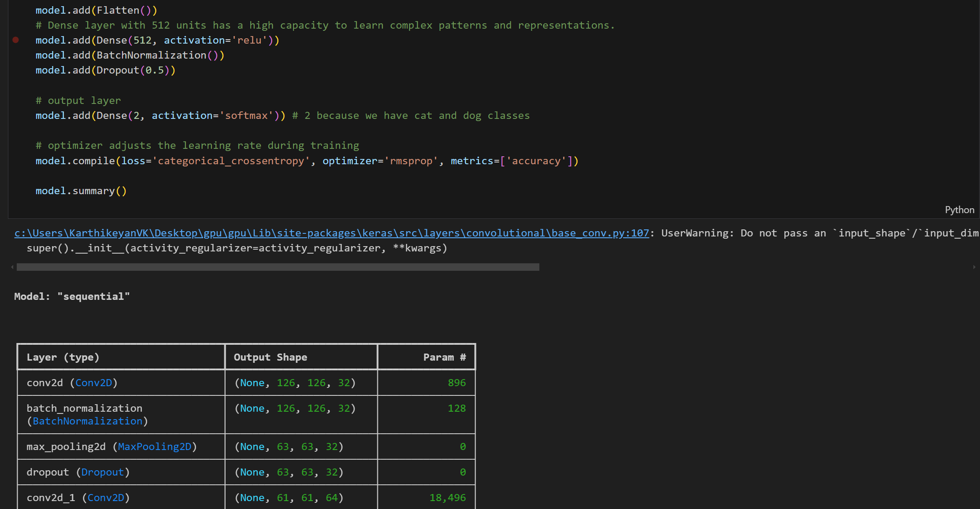The image size is (980, 509).
Task: Click the BatchNormalization layer type text
Action: pyautogui.click(x=87, y=421)
